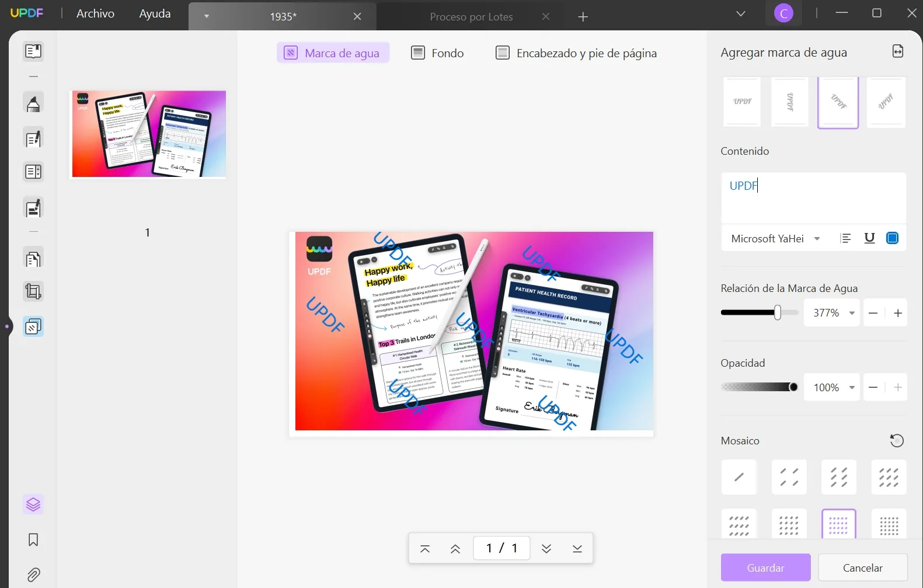Screen dimensions: 923x588
Task: Open a new tab with plus icon
Action: click(583, 17)
